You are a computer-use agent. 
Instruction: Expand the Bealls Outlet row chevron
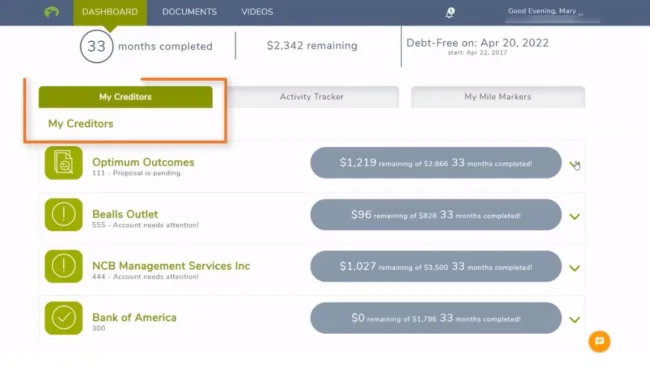coord(574,216)
